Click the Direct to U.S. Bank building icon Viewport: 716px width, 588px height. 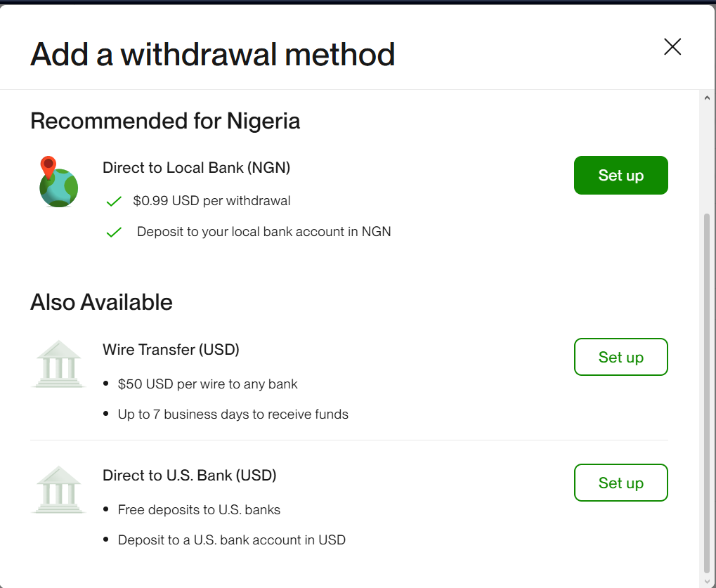[59, 490]
